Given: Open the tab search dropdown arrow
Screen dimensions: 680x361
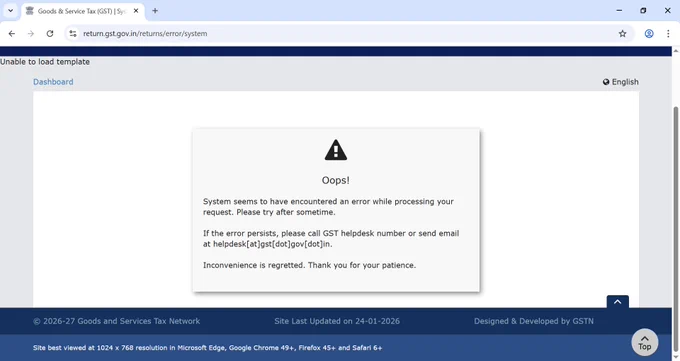Looking at the screenshot, I should click(10, 11).
